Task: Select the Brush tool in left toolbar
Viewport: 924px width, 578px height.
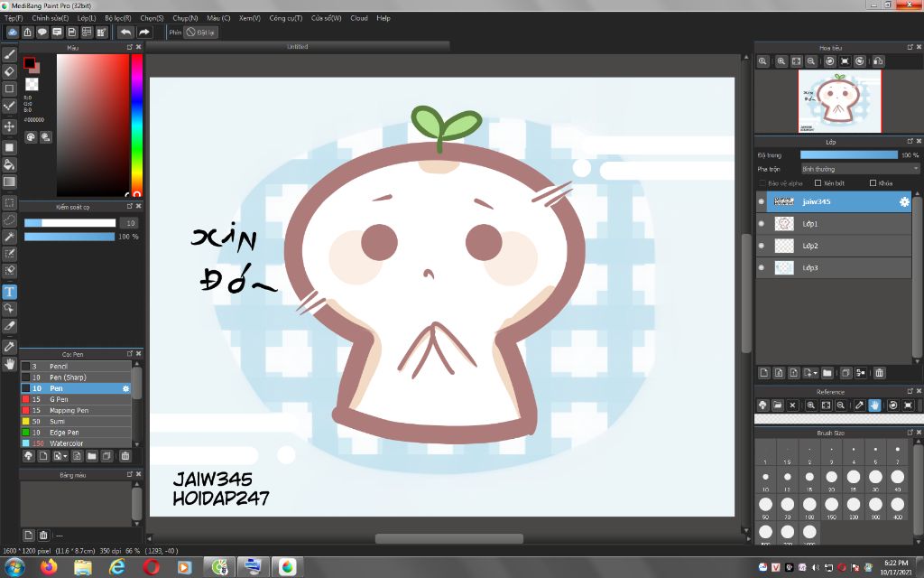Action: click(9, 54)
